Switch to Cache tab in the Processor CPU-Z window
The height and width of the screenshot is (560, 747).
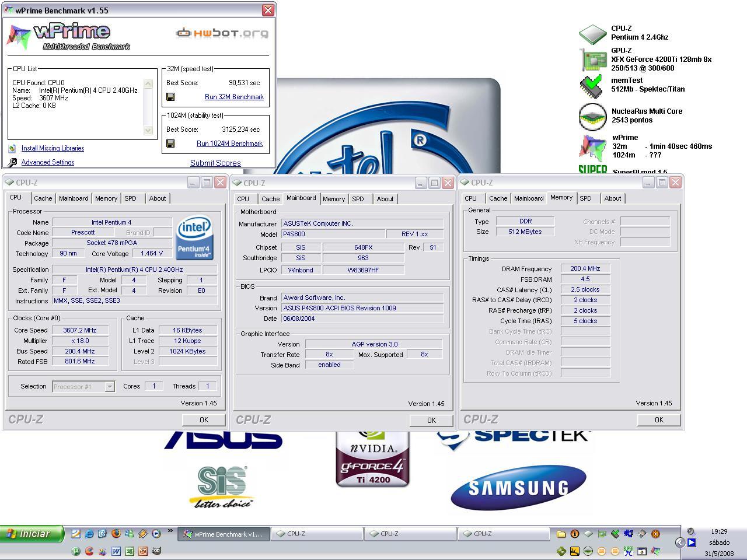[43, 198]
